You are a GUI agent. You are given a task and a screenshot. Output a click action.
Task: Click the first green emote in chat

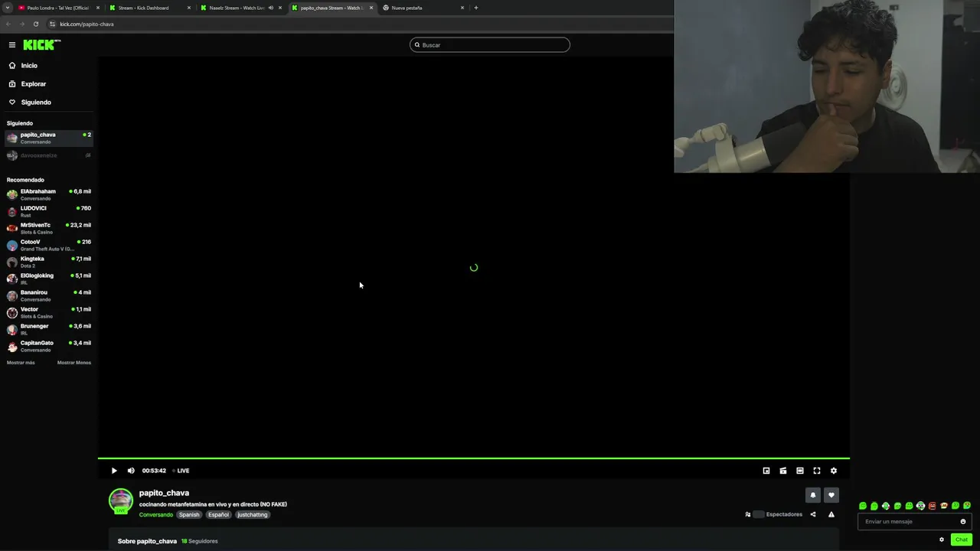(x=863, y=506)
